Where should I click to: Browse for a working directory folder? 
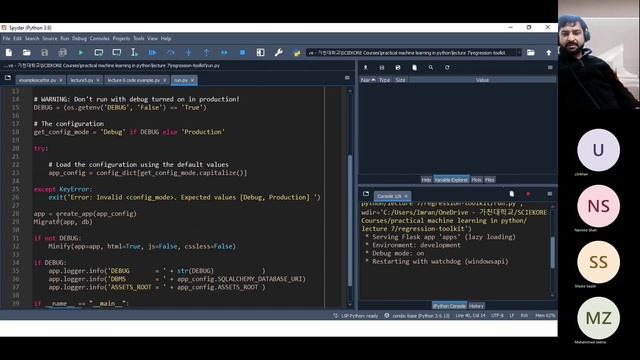531,53
